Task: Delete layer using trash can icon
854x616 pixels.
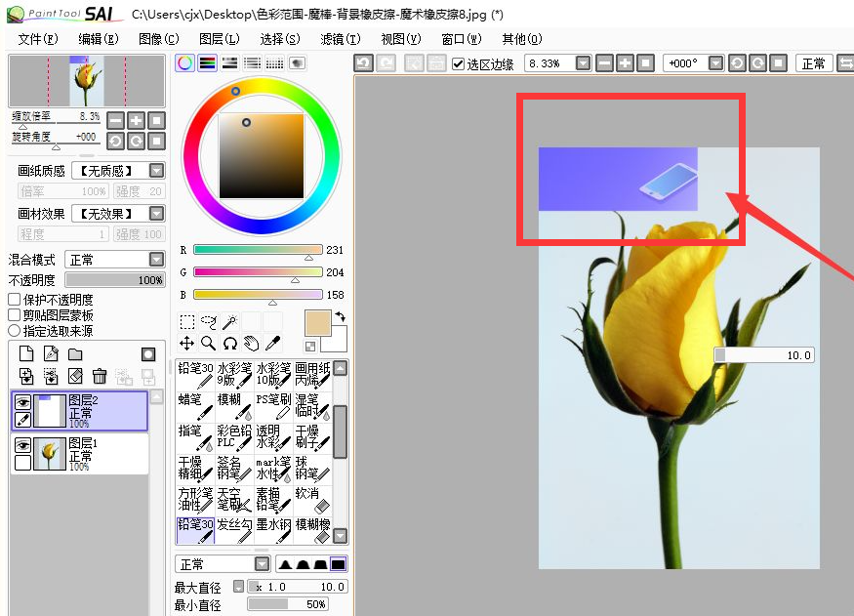Action: (x=99, y=376)
